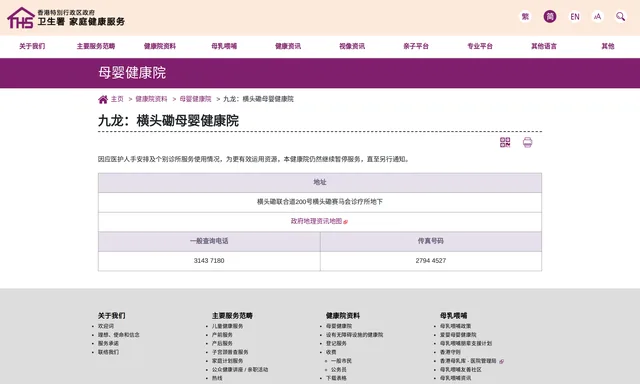
Task: Go to 健康院资料 in the breadcrumb
Action: (x=151, y=99)
